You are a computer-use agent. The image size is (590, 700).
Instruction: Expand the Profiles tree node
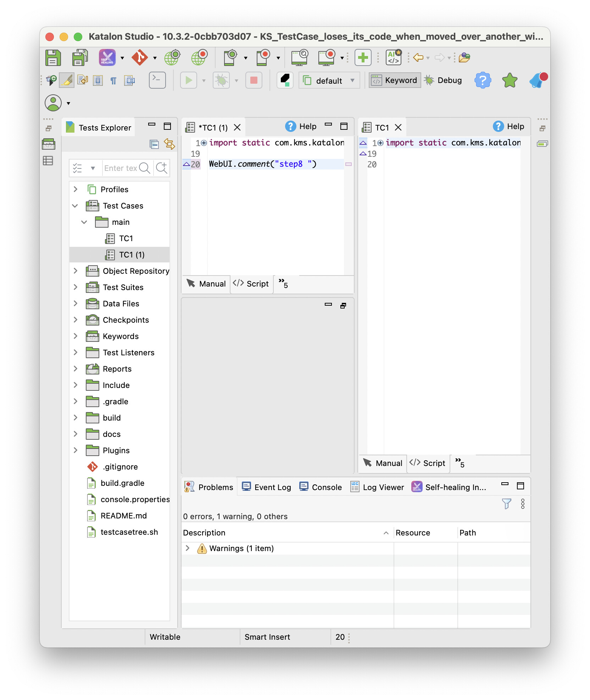75,189
